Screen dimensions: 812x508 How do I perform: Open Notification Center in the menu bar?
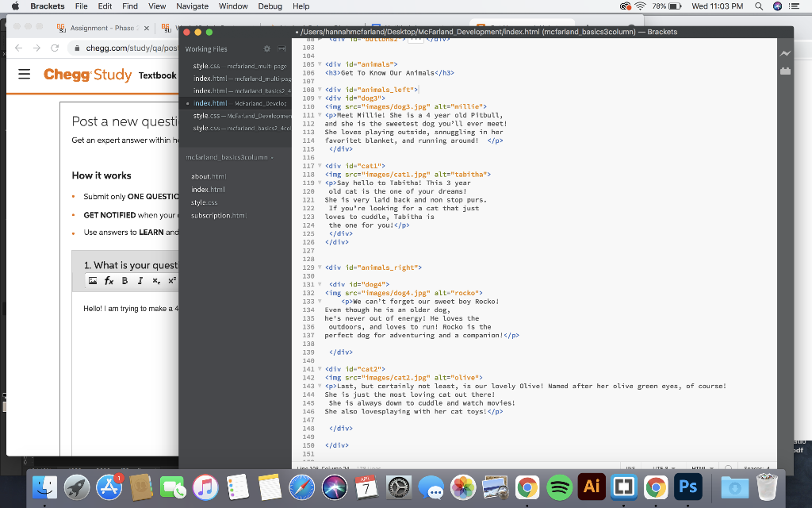[x=795, y=6]
